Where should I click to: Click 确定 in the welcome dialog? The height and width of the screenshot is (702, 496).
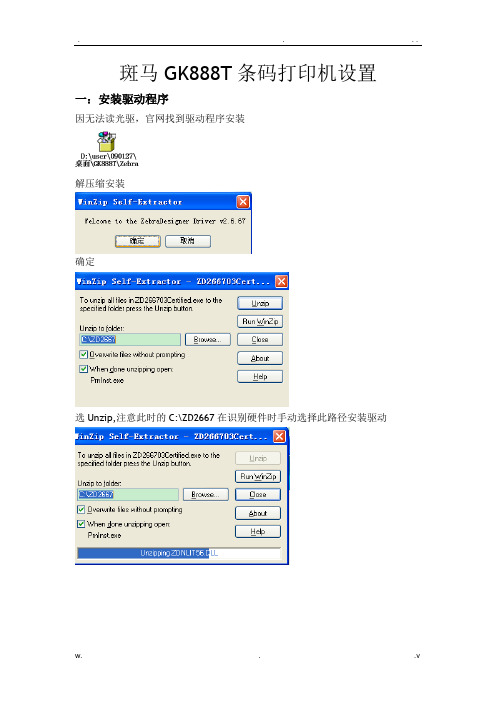click(137, 241)
